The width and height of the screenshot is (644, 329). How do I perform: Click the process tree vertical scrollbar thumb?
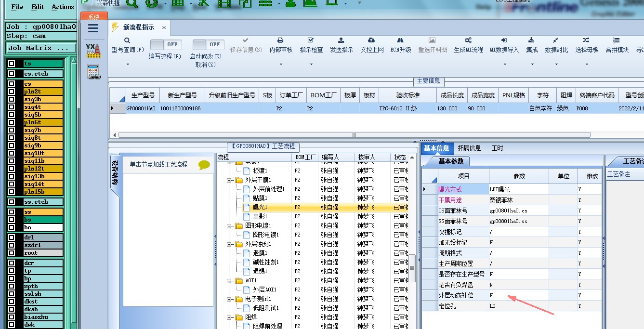[412, 268]
